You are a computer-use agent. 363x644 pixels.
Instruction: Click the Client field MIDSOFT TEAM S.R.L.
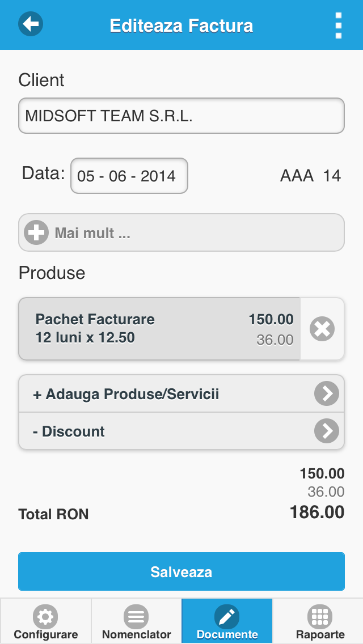point(181,116)
